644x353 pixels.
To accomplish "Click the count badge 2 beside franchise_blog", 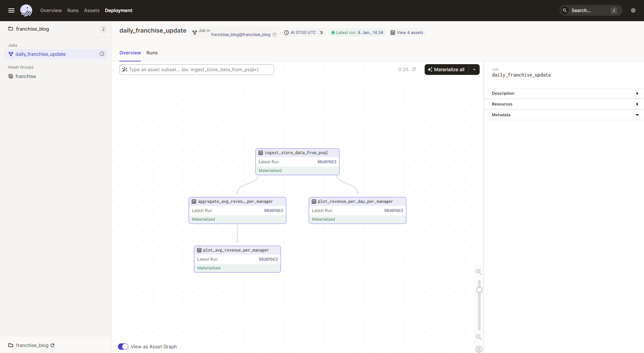I will pyautogui.click(x=103, y=29).
